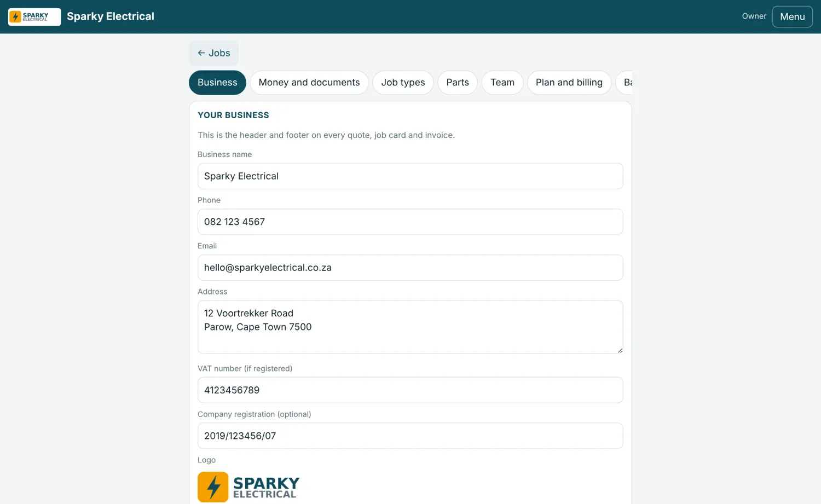
Task: Click the 'Owner' role label in header
Action: tap(754, 16)
